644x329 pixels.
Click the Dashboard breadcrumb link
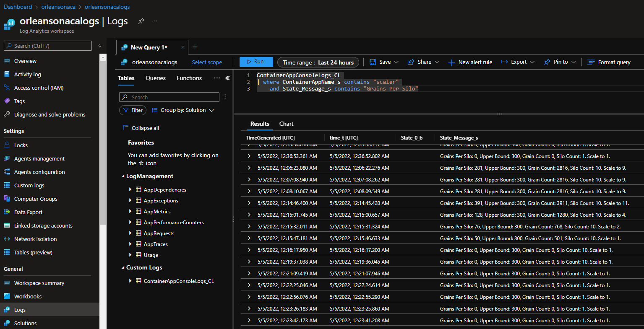[18, 7]
